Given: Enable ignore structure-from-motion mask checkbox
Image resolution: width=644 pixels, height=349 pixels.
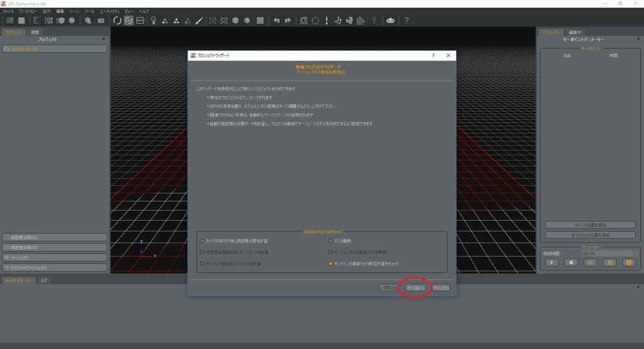Looking at the screenshot, I should (331, 252).
